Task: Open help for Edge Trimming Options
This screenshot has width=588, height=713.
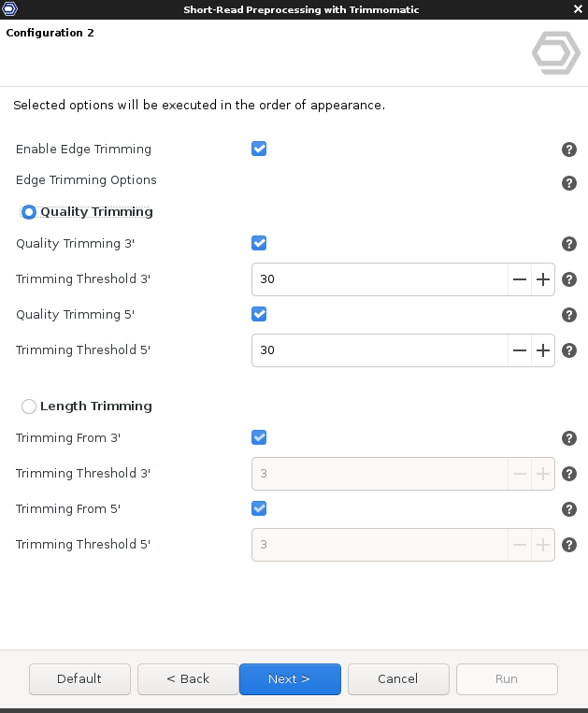Action: [569, 183]
